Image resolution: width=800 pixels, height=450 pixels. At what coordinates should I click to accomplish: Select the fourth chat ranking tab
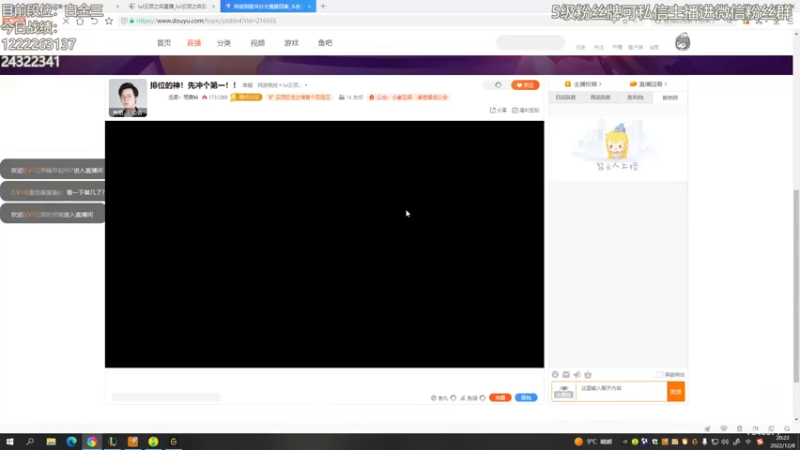pos(670,97)
